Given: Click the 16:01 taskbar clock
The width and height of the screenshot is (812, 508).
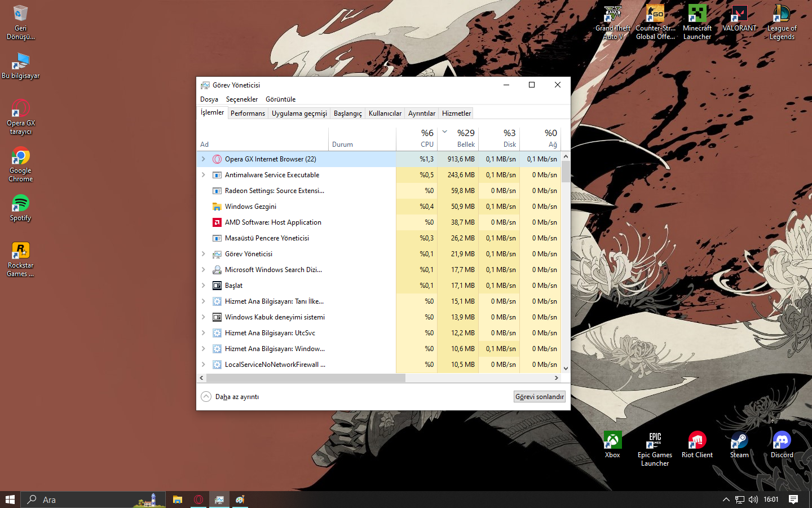Looking at the screenshot, I should point(771,500).
